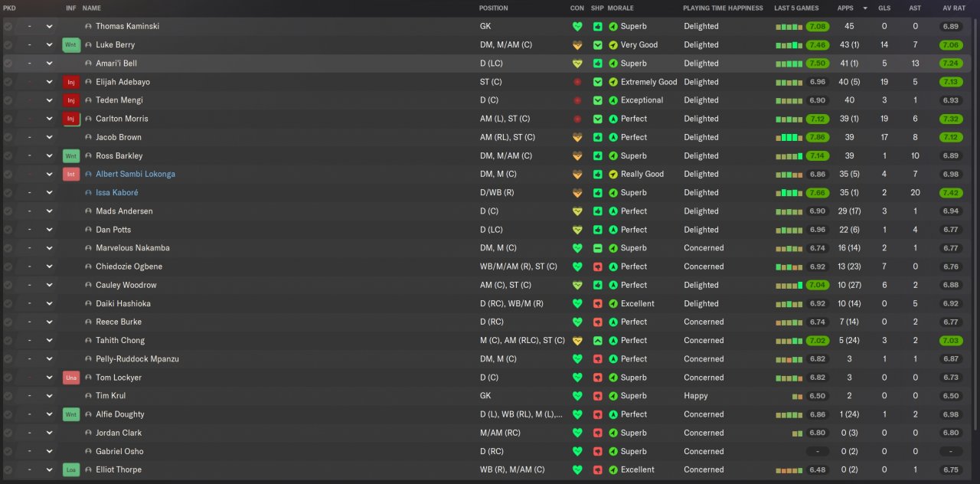
Task: Click Elijah Adebayo's red Inj injury badge
Action: (71, 82)
